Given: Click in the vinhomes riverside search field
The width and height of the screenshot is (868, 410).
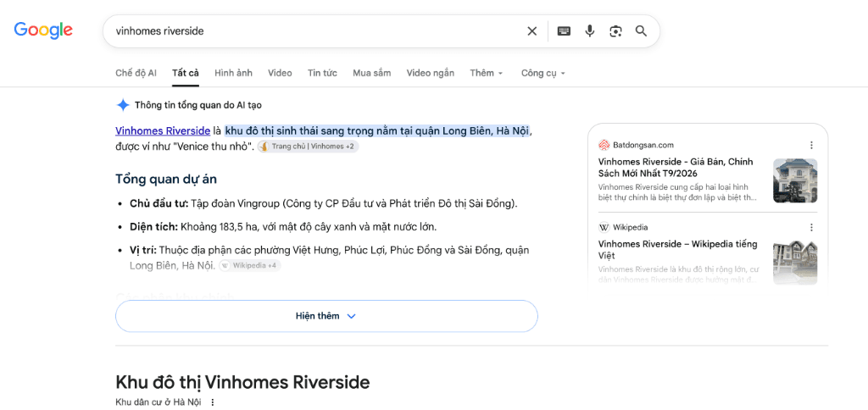Looking at the screenshot, I should click(315, 31).
